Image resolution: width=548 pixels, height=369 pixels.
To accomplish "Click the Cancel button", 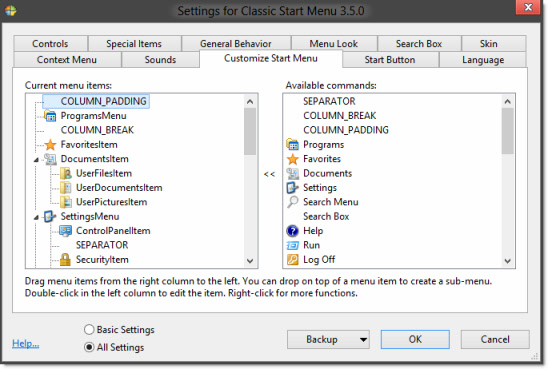I will (x=495, y=339).
